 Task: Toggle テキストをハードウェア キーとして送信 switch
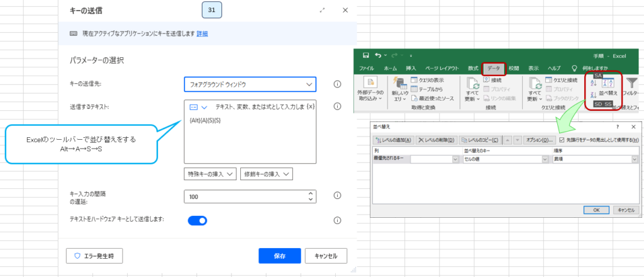click(x=197, y=220)
